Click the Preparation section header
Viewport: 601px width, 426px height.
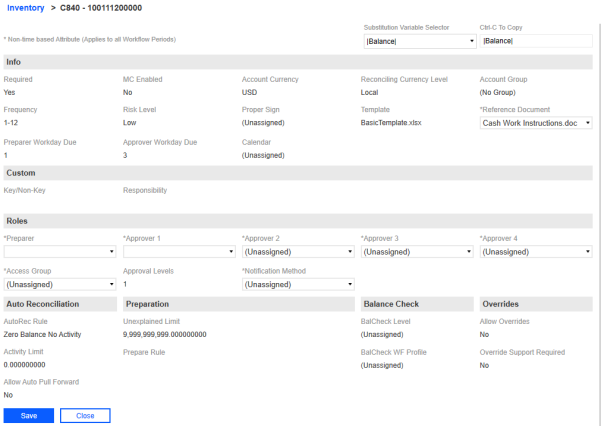(x=239, y=304)
